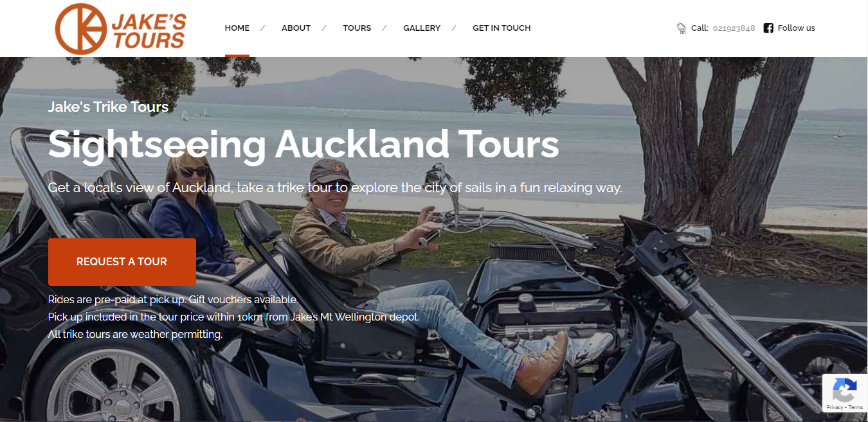Click the Follow us link
This screenshot has height=422, width=868.
click(x=796, y=28)
